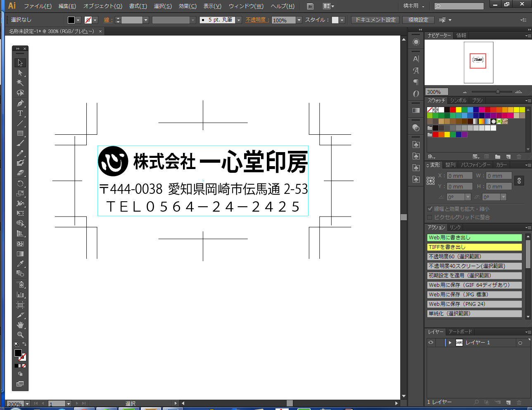Reset to default fill and stroke
This screenshot has width=532, height=410.
(17, 344)
